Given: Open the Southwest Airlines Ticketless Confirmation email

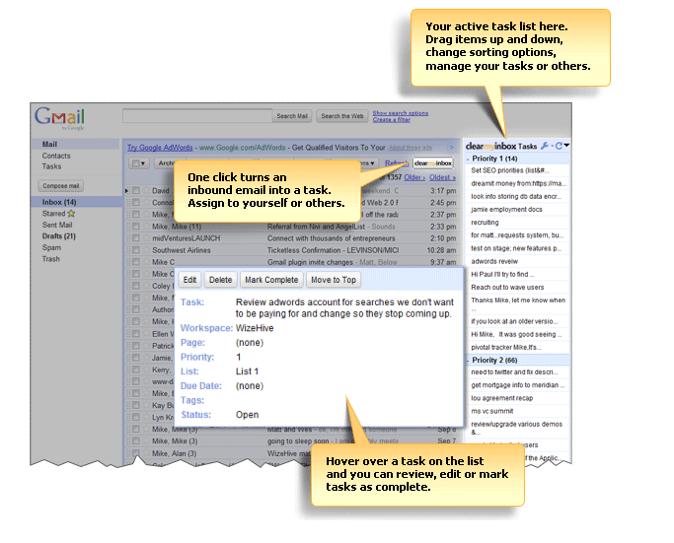Looking at the screenshot, I should click(x=333, y=250).
